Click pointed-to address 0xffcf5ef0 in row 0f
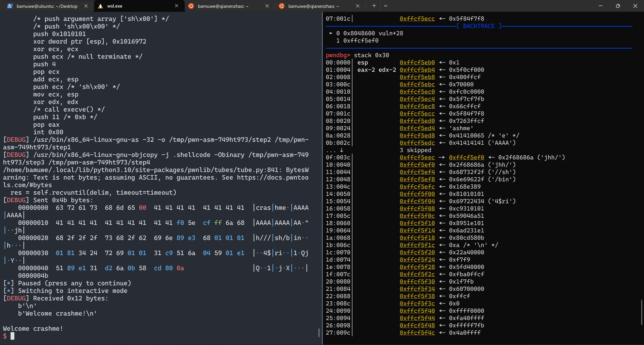This screenshot has width=644, height=345. click(x=466, y=157)
